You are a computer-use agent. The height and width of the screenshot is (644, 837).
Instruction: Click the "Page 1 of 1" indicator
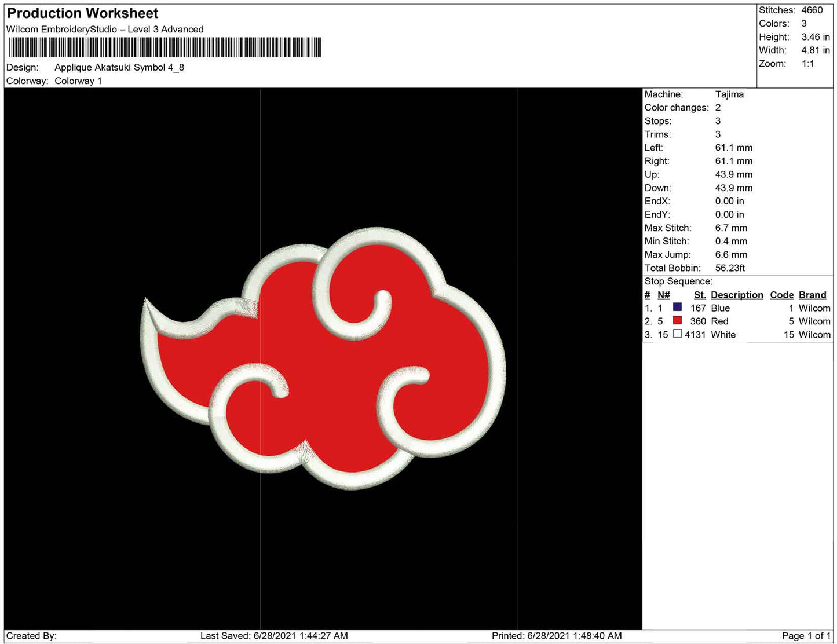click(806, 636)
